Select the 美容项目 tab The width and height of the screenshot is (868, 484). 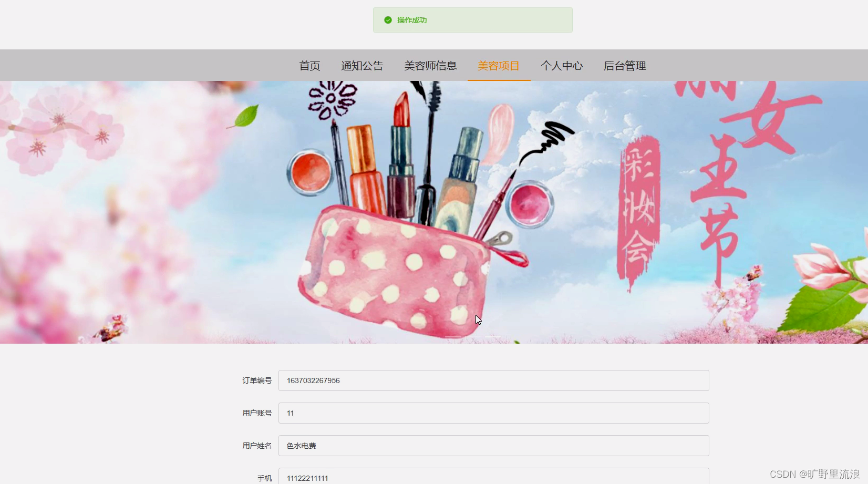499,66
